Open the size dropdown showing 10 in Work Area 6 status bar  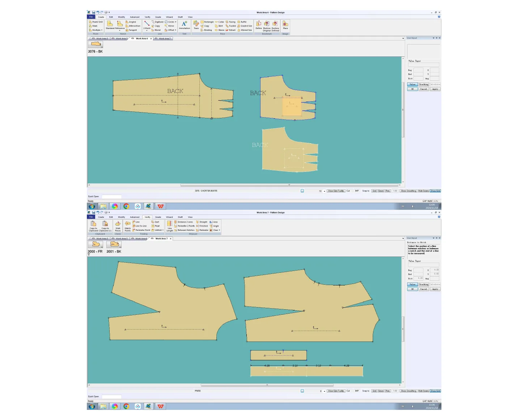tap(325, 191)
